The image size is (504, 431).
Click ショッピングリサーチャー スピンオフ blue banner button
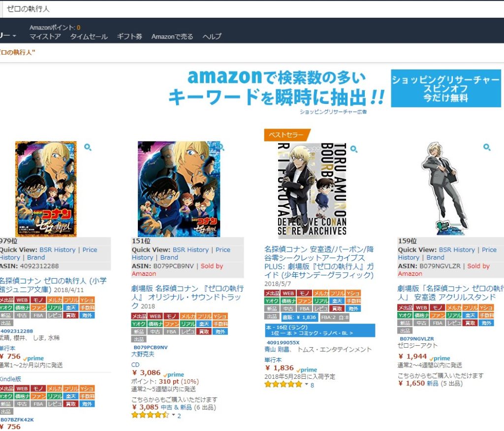[446, 88]
